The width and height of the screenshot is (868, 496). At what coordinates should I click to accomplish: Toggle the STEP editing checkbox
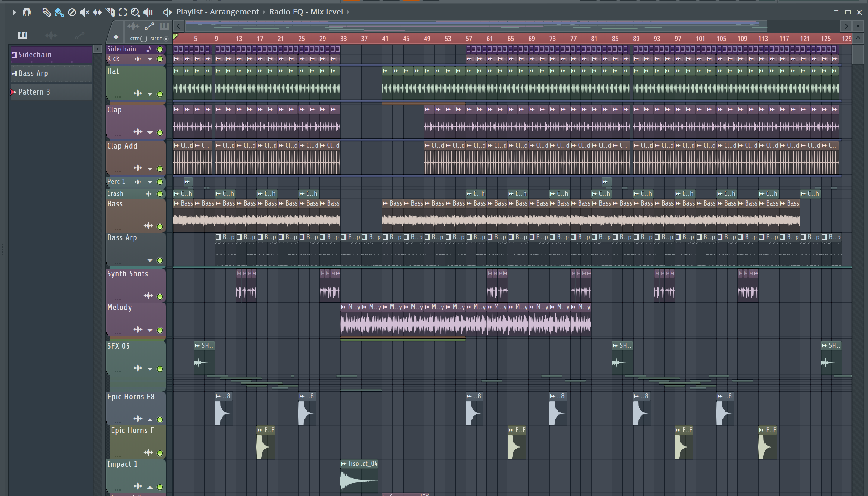tap(144, 39)
